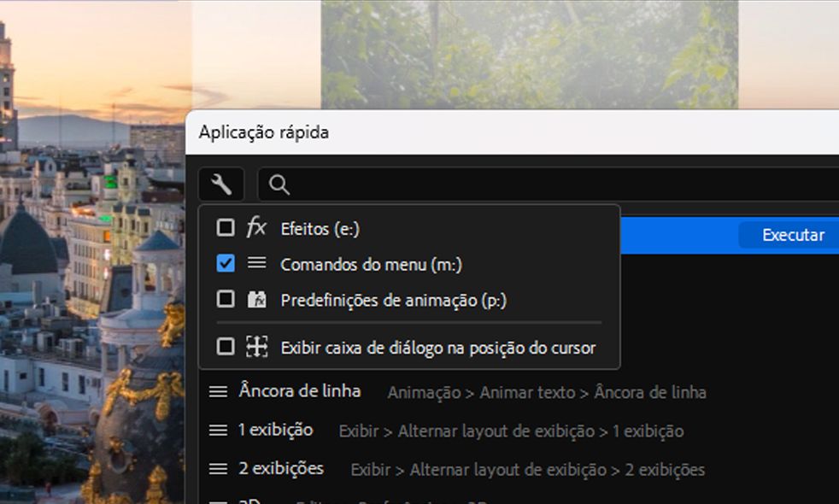Click the menu icon beside 2 exibições
The width and height of the screenshot is (839, 504).
pyautogui.click(x=219, y=469)
